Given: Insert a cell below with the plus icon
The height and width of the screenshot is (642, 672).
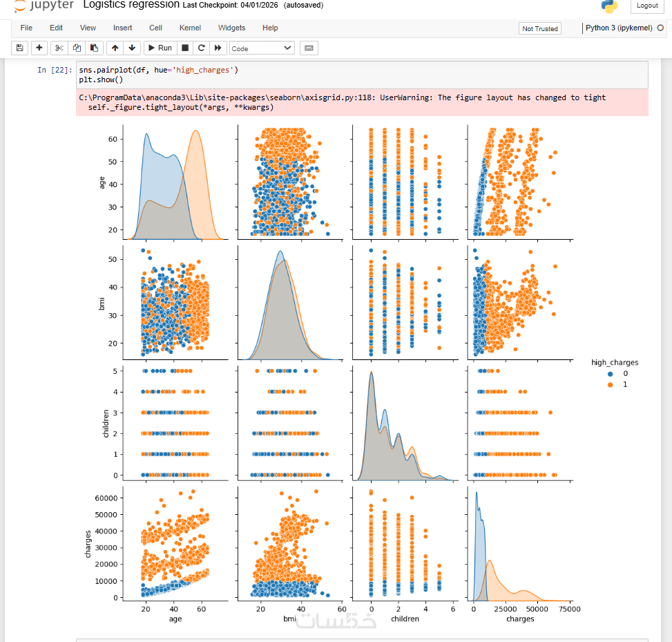Looking at the screenshot, I should pos(39,48).
